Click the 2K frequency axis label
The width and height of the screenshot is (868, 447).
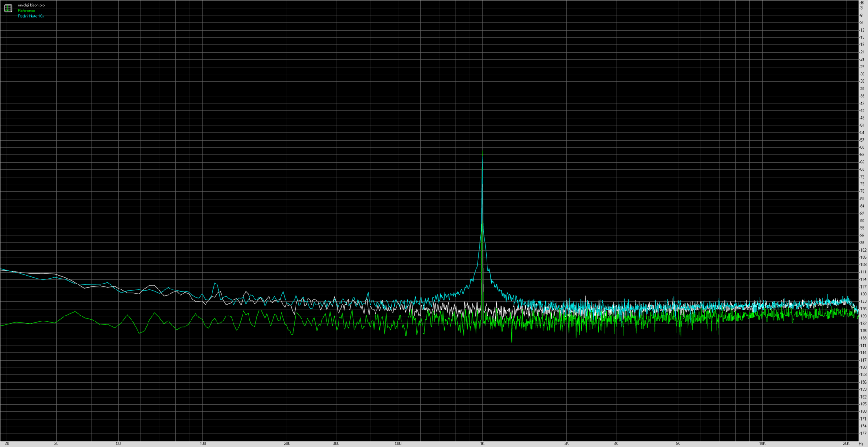coord(566,443)
